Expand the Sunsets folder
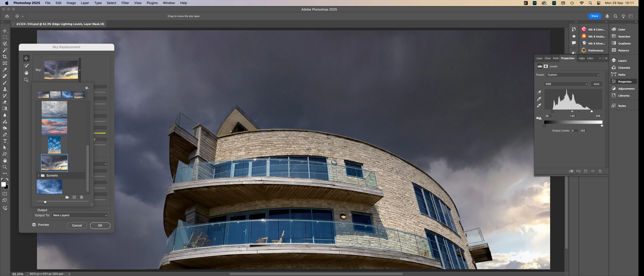The width and height of the screenshot is (644, 276). tap(39, 176)
